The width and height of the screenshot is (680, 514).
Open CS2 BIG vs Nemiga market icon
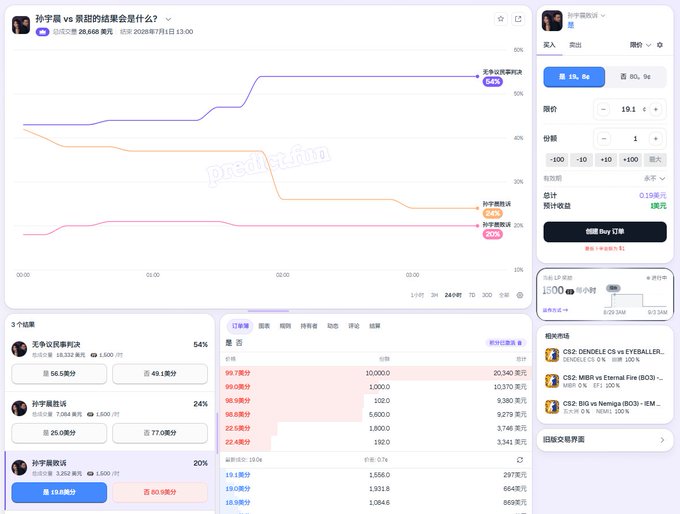(552, 407)
